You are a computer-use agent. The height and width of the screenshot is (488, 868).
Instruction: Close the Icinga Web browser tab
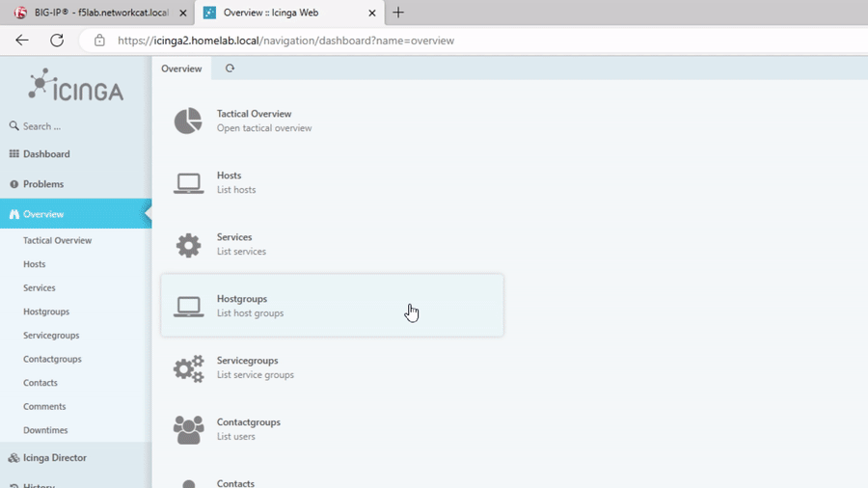[x=372, y=13]
